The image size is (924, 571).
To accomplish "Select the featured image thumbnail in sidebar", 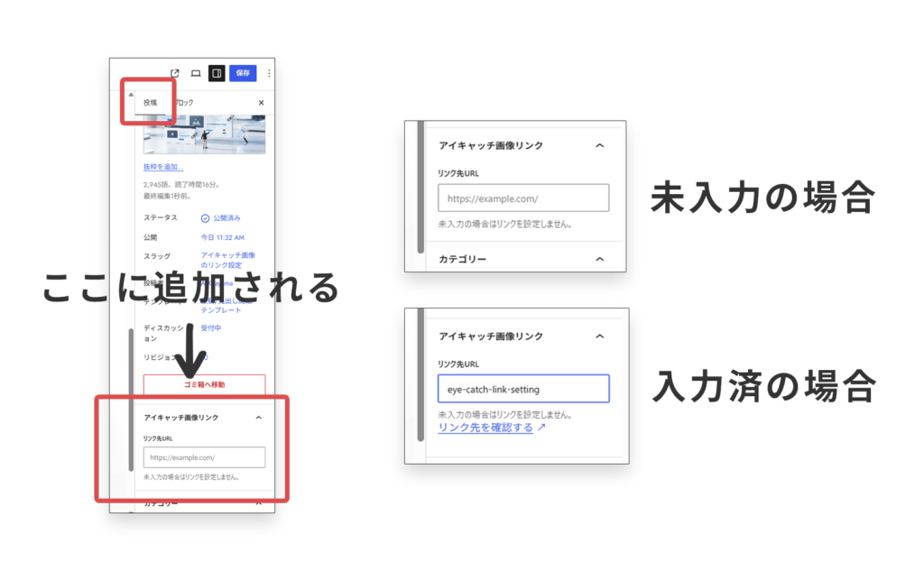I will (204, 134).
